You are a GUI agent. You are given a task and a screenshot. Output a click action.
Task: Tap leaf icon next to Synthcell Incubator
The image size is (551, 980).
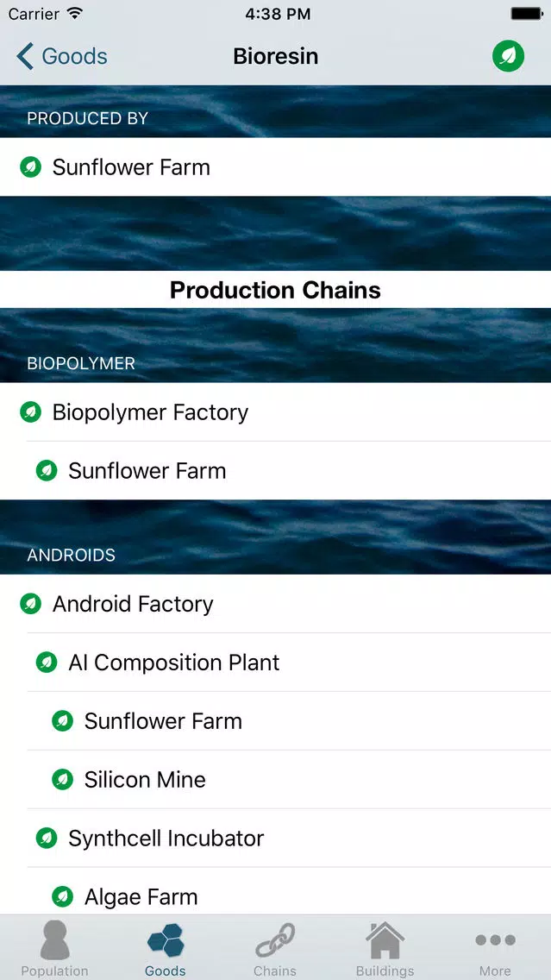[47, 839]
